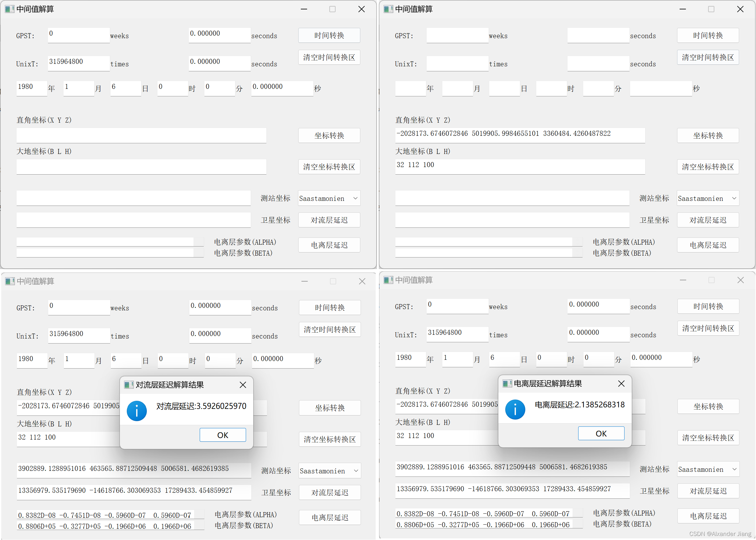Click the blue info icon in 对流层延迟解算结果 dialog
The image size is (756, 540).
(137, 411)
